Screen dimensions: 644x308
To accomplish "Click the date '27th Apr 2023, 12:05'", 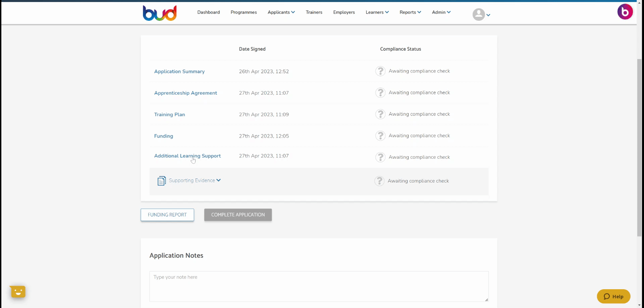I will pos(264,136).
